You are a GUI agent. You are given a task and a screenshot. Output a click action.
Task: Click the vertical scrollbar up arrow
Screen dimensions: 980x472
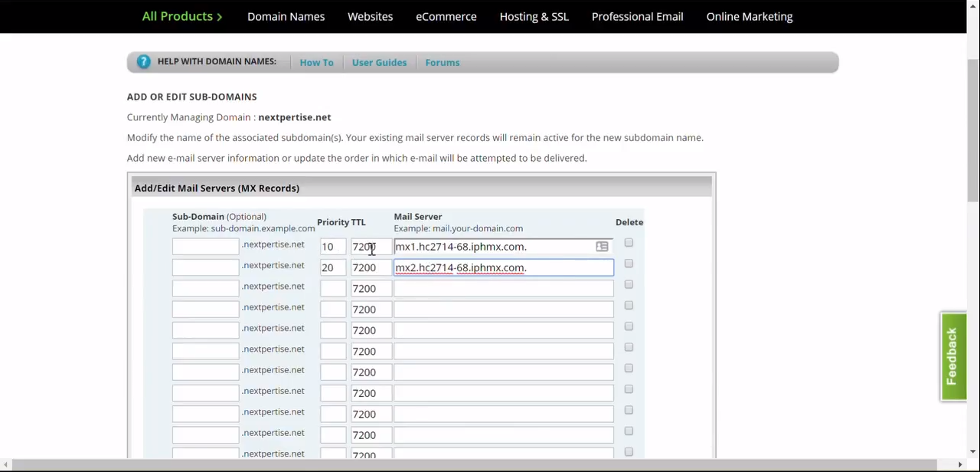click(x=972, y=6)
